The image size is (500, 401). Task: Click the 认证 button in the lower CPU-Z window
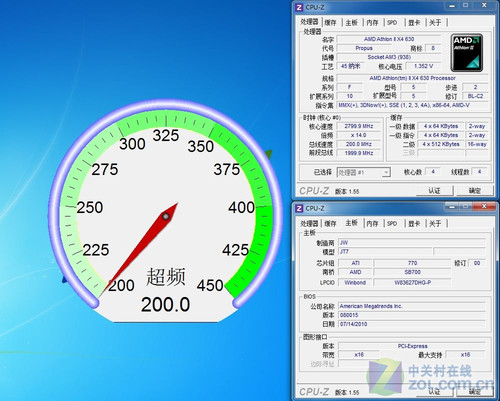pos(435,391)
